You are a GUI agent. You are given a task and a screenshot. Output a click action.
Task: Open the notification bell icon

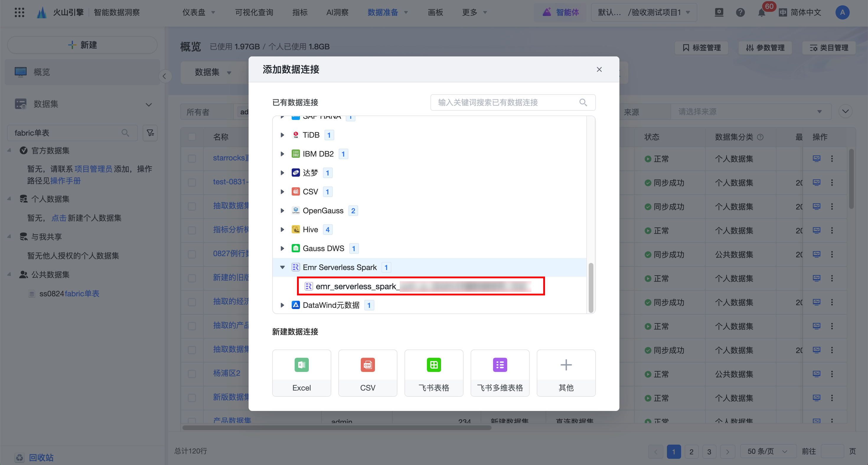coord(761,13)
